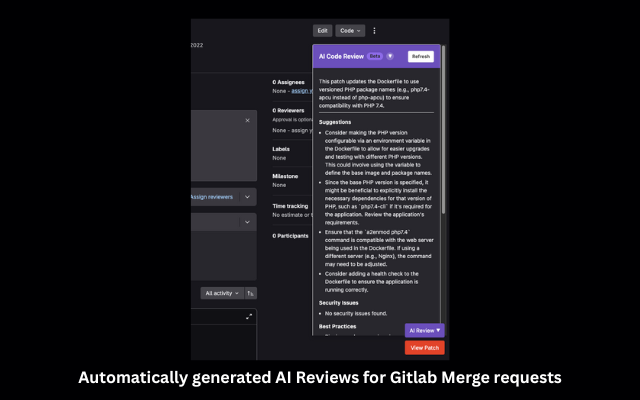This screenshot has width=640, height=400.
Task: Click the Time tracking heading
Action: (x=290, y=206)
